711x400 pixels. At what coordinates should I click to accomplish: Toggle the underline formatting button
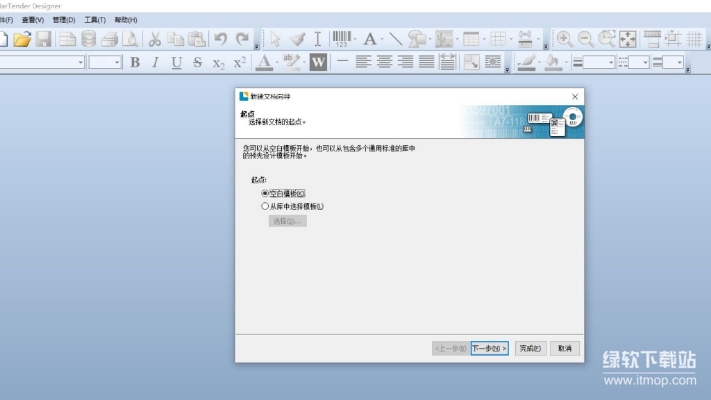point(176,62)
